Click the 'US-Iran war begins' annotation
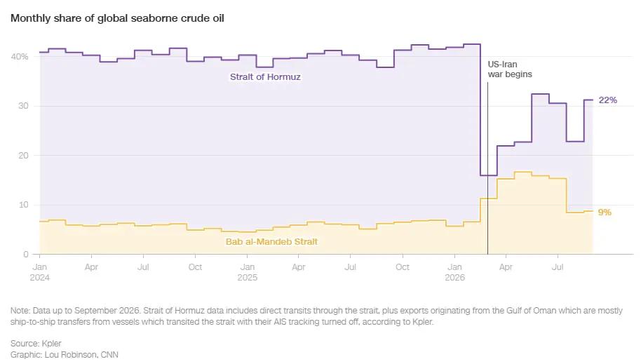 (x=510, y=69)
